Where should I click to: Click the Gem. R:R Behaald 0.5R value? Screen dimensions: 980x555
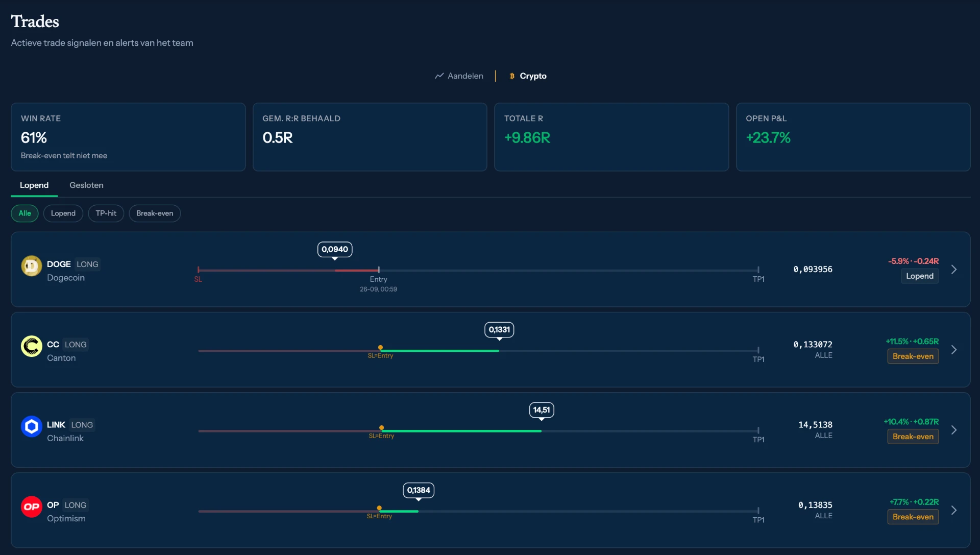coord(278,138)
